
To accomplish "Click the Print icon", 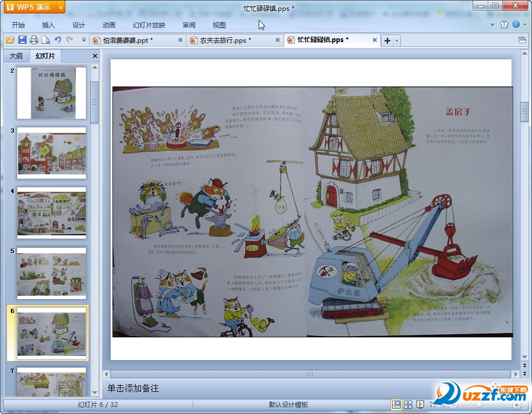I will pyautogui.click(x=34, y=40).
